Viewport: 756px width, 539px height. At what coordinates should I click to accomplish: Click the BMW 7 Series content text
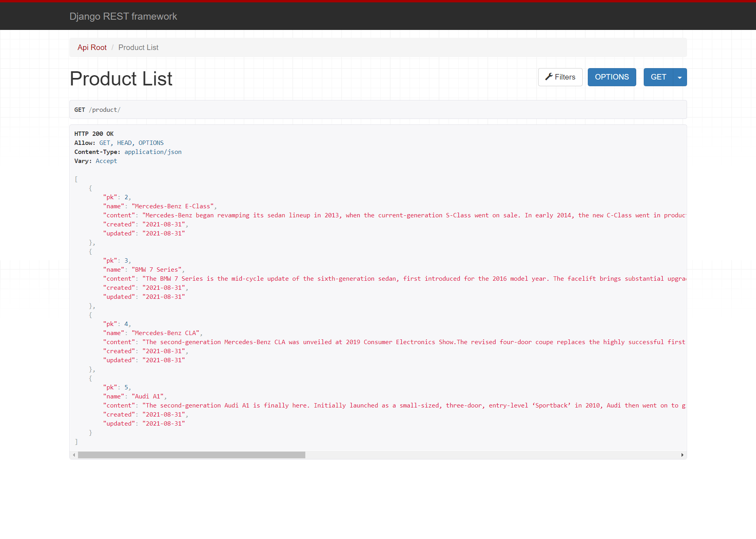coord(414,279)
